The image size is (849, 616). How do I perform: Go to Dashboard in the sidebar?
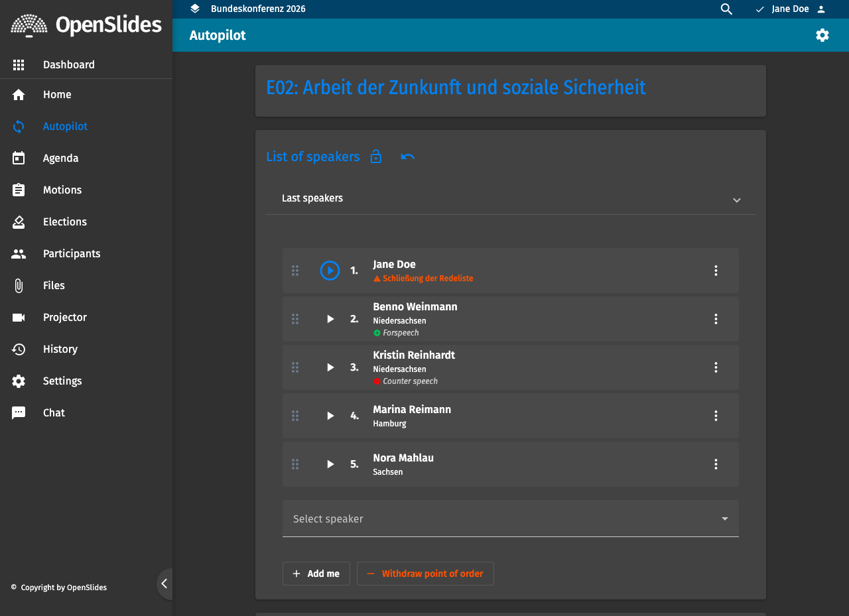86,65
